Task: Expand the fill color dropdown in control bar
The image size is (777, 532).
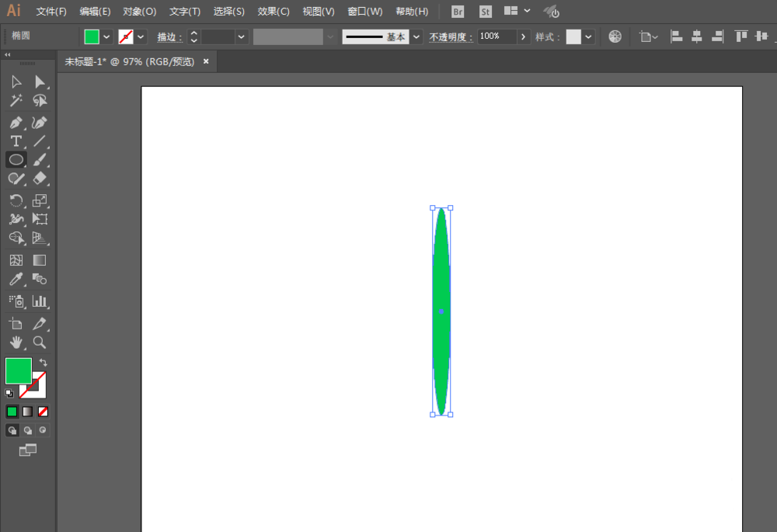Action: (x=106, y=37)
